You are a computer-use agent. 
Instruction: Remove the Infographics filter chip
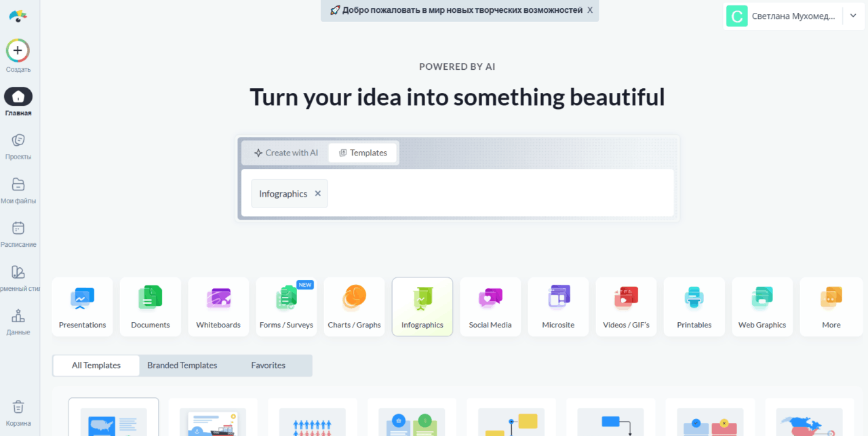(317, 194)
